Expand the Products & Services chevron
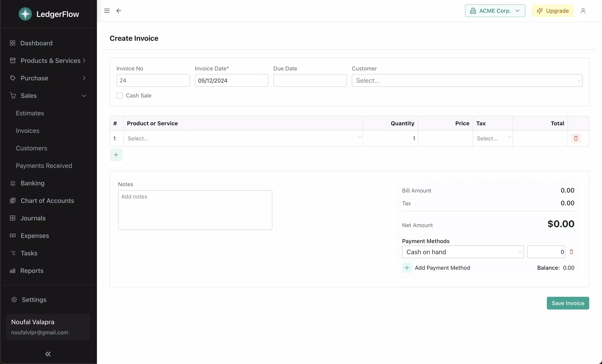Screen dimensions: 602x364 click(x=84, y=60)
